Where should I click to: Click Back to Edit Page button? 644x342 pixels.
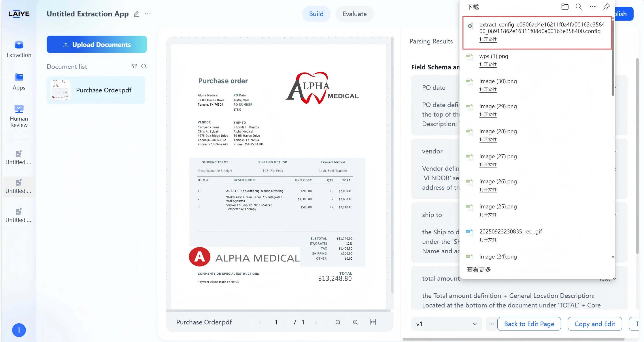[x=529, y=324]
